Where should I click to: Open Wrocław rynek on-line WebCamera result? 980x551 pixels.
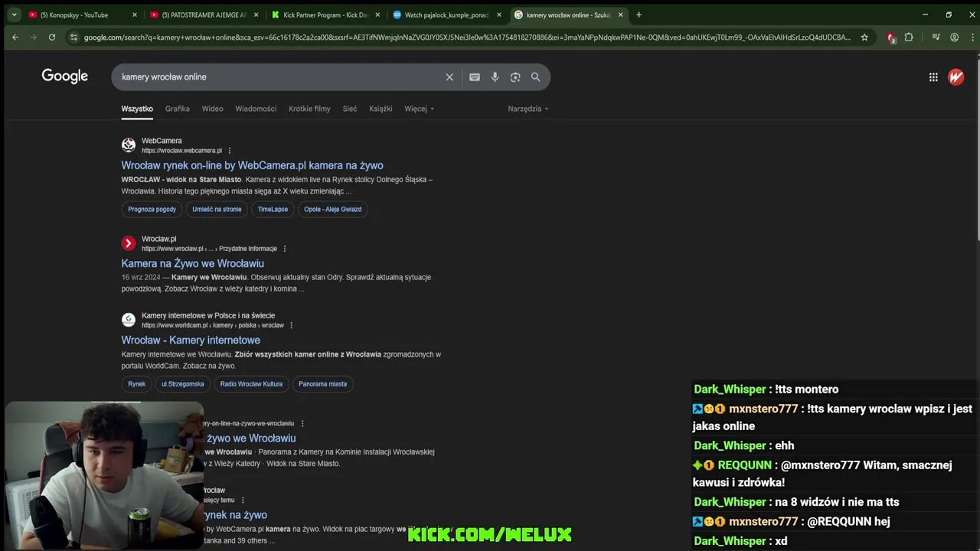click(x=252, y=165)
